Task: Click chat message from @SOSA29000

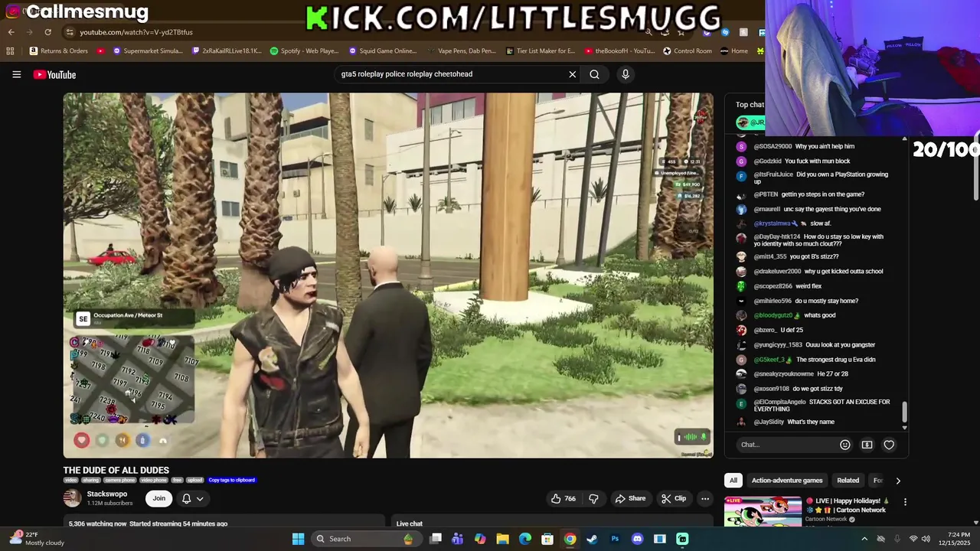Action: point(804,146)
